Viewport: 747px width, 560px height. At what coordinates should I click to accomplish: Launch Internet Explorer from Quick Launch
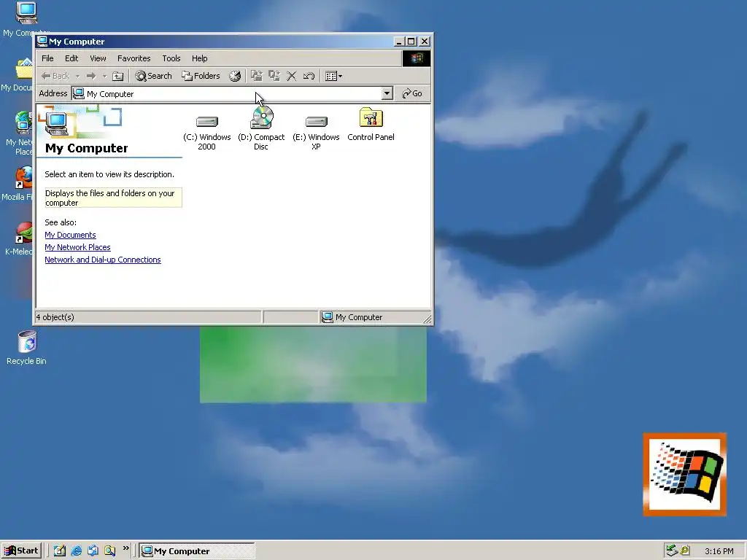point(76,551)
